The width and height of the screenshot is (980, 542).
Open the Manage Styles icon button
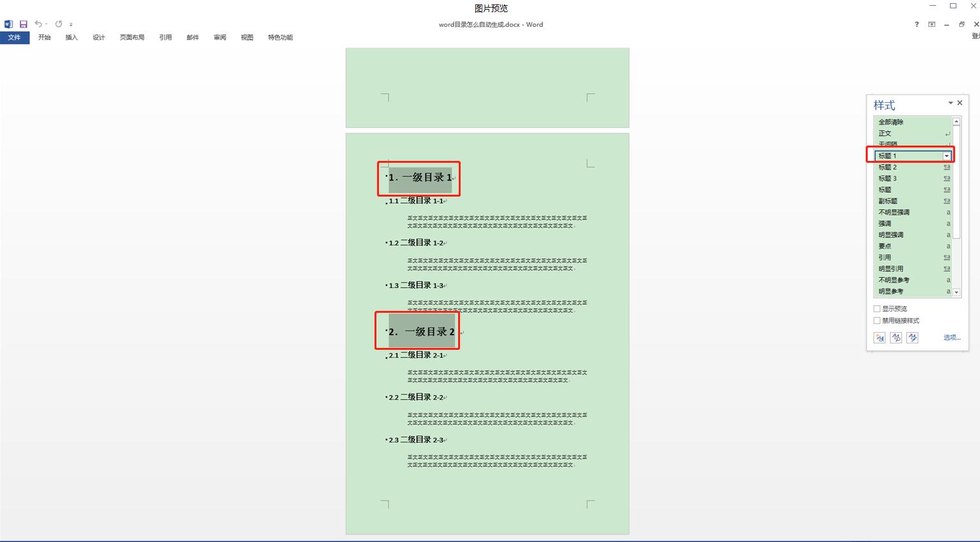(x=913, y=338)
